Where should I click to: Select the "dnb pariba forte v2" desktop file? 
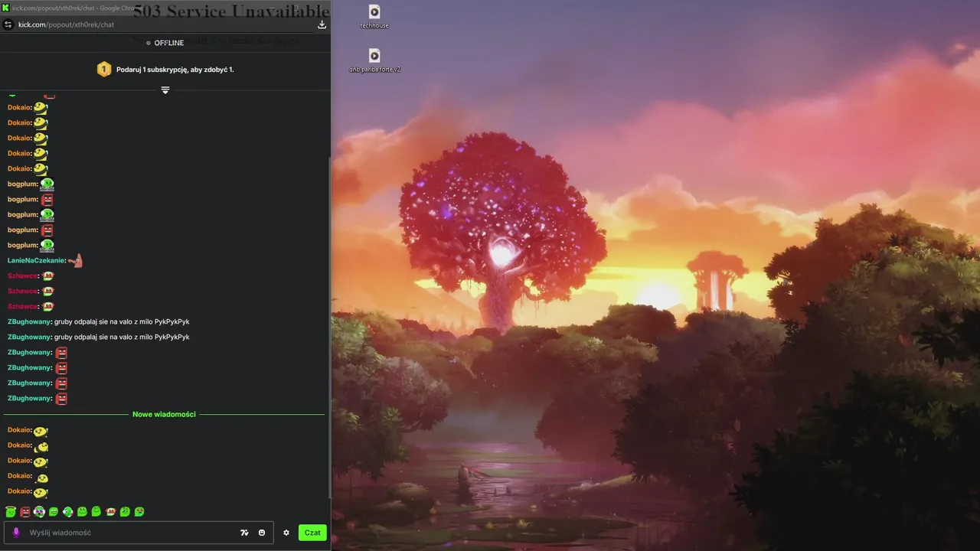click(374, 60)
